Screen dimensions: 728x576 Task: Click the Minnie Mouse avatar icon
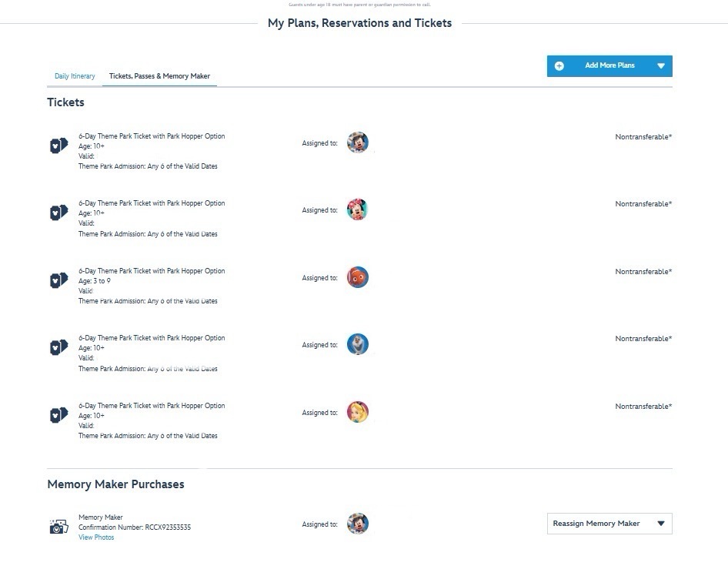coord(357,209)
